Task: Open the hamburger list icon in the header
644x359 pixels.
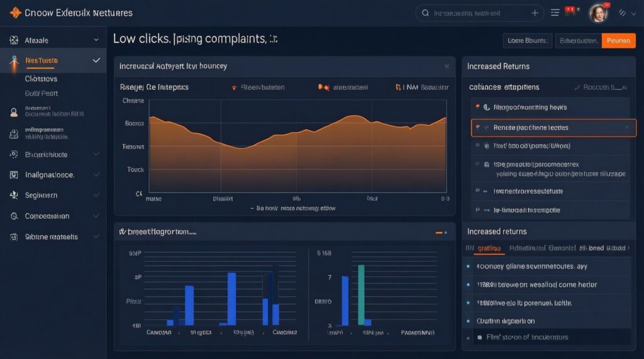Action: tap(555, 13)
